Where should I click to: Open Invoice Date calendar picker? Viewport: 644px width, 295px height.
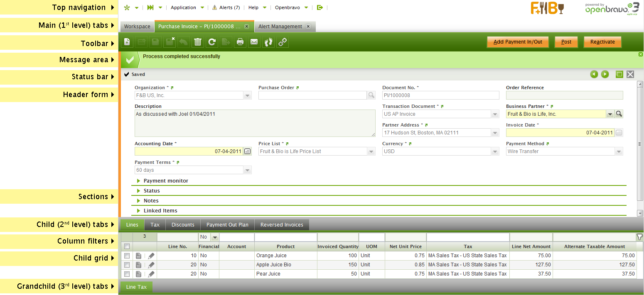(619, 133)
